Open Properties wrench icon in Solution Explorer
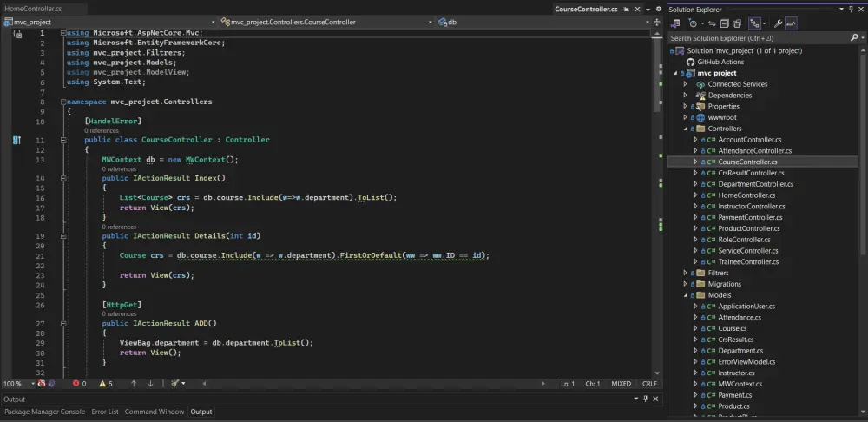 tap(778, 23)
